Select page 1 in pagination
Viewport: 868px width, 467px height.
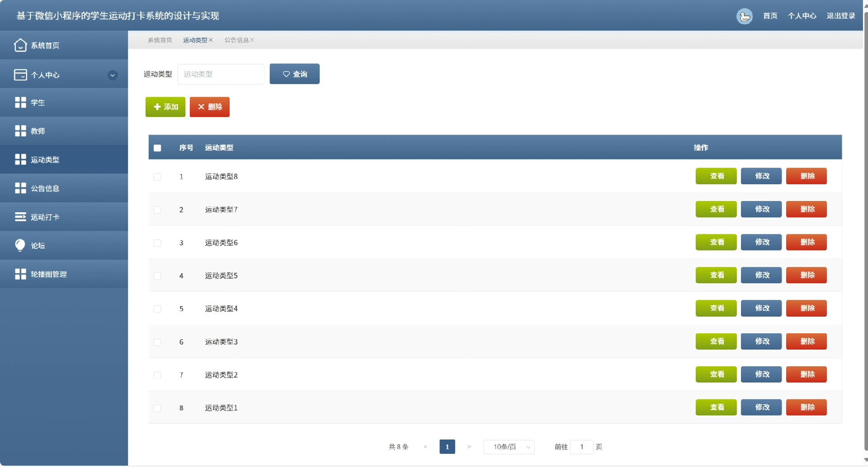point(447,447)
